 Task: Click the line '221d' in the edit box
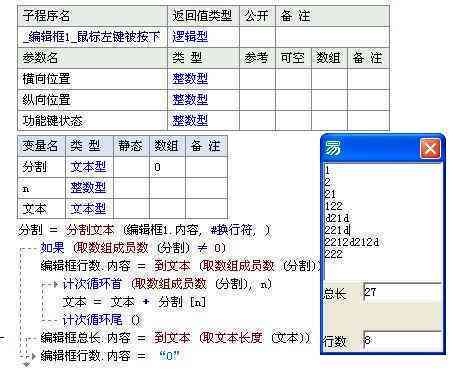tap(337, 230)
